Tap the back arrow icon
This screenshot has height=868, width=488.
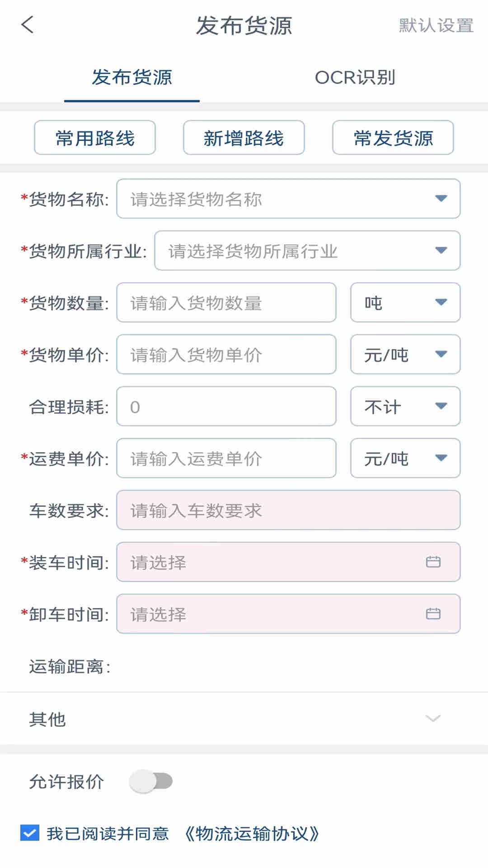pyautogui.click(x=28, y=25)
